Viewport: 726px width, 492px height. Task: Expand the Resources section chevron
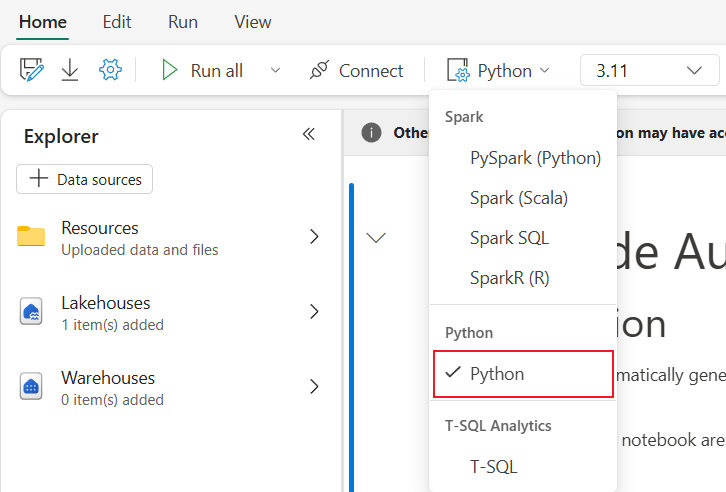click(x=314, y=237)
